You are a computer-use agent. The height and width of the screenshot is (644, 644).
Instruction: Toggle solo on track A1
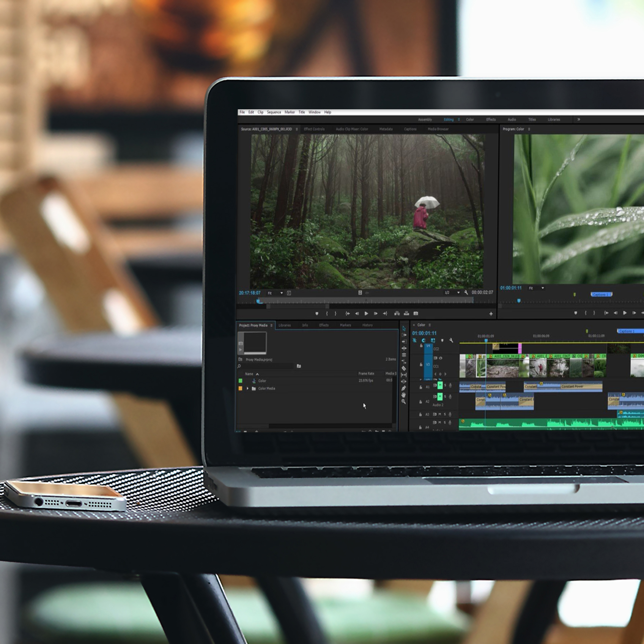pos(445,386)
